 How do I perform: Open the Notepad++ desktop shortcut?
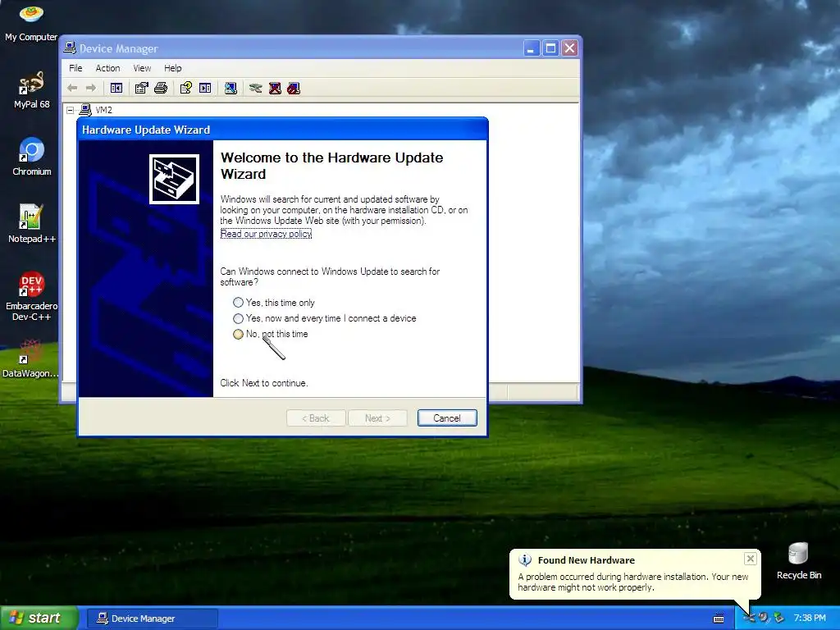tap(31, 224)
